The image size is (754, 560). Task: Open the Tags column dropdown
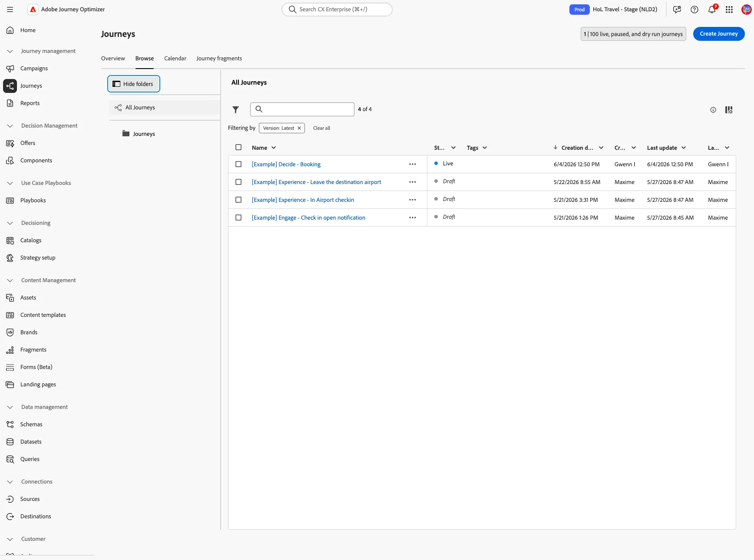pos(485,148)
